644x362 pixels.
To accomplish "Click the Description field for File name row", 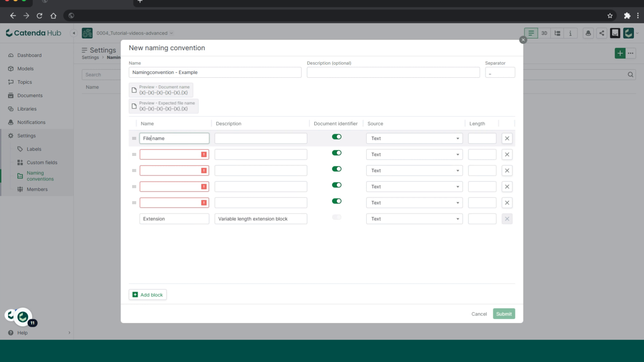I will coord(261,138).
